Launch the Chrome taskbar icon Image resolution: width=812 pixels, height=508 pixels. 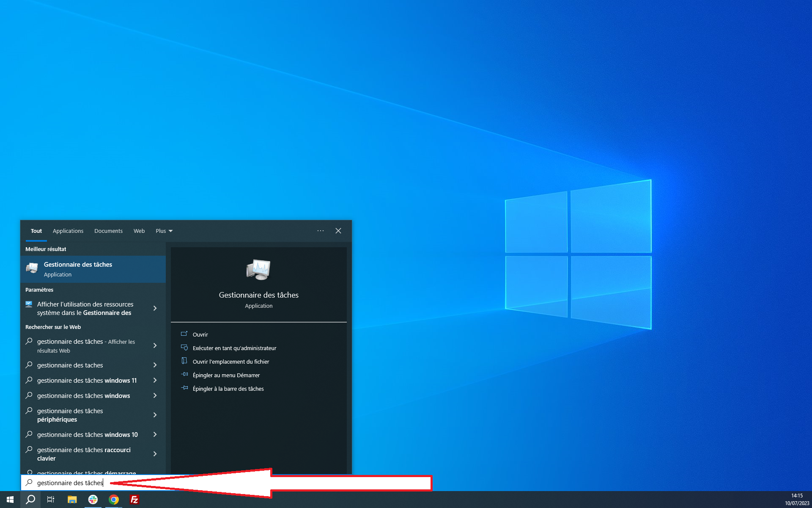click(x=114, y=500)
